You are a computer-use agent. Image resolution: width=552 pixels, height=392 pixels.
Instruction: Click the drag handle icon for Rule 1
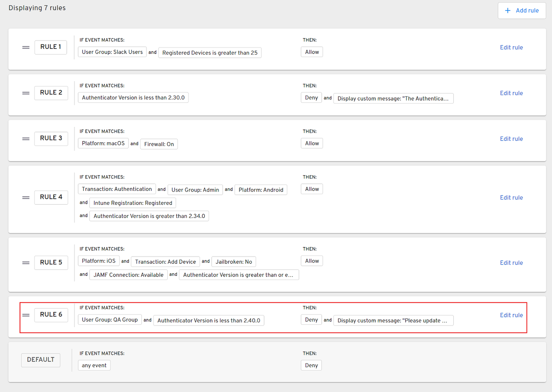coord(26,47)
